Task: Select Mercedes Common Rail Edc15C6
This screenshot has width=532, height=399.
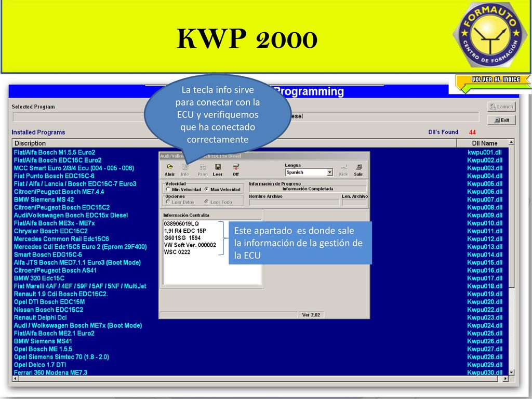Action: pos(61,239)
